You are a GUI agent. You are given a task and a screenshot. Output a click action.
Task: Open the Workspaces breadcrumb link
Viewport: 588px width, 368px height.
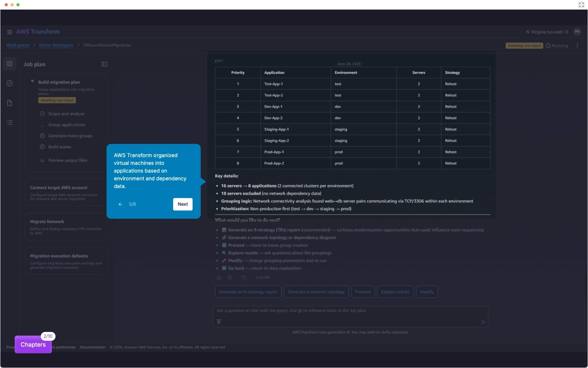(18, 45)
